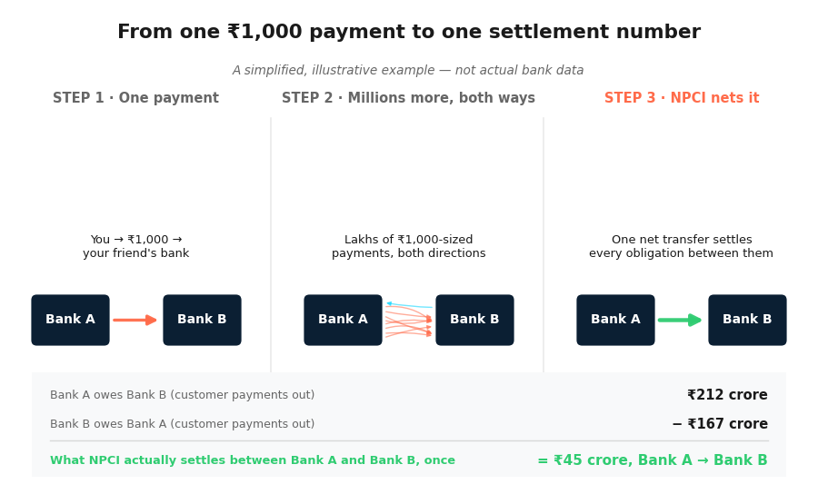Click the cyan arrow pointing to Bank A

pos(409,305)
